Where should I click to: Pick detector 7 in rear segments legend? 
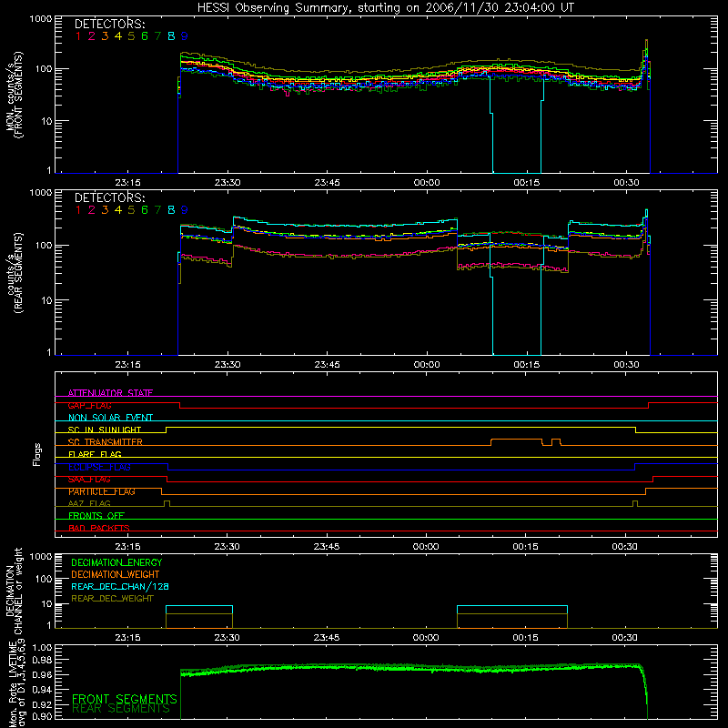pos(157,210)
